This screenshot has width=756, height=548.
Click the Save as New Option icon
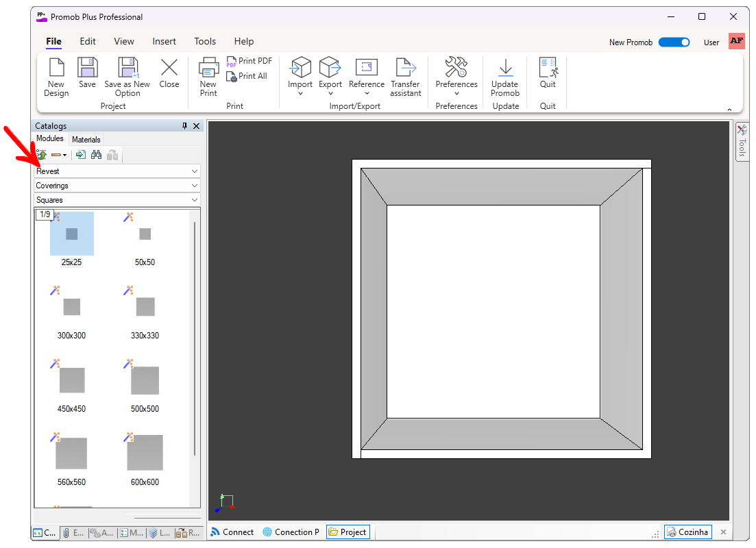(127, 68)
